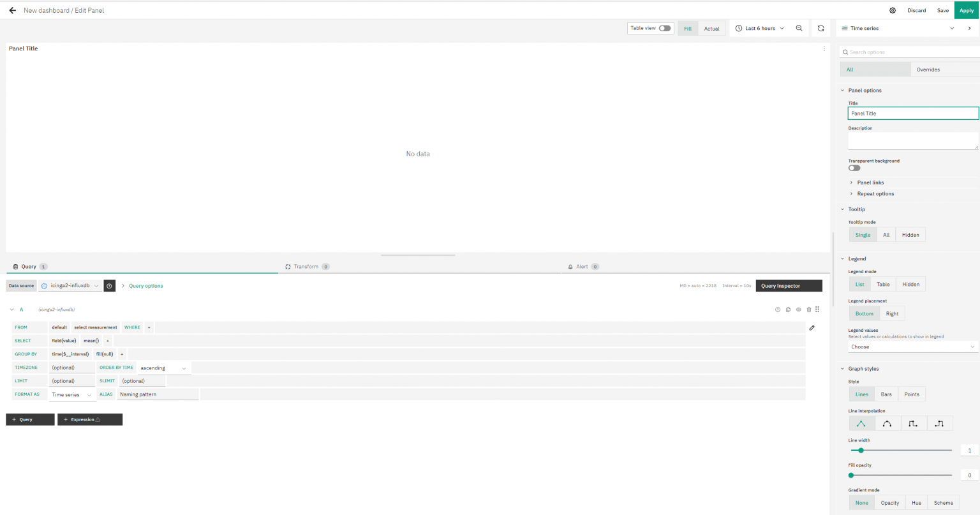Duplicate query A using the copy icon

(788, 310)
